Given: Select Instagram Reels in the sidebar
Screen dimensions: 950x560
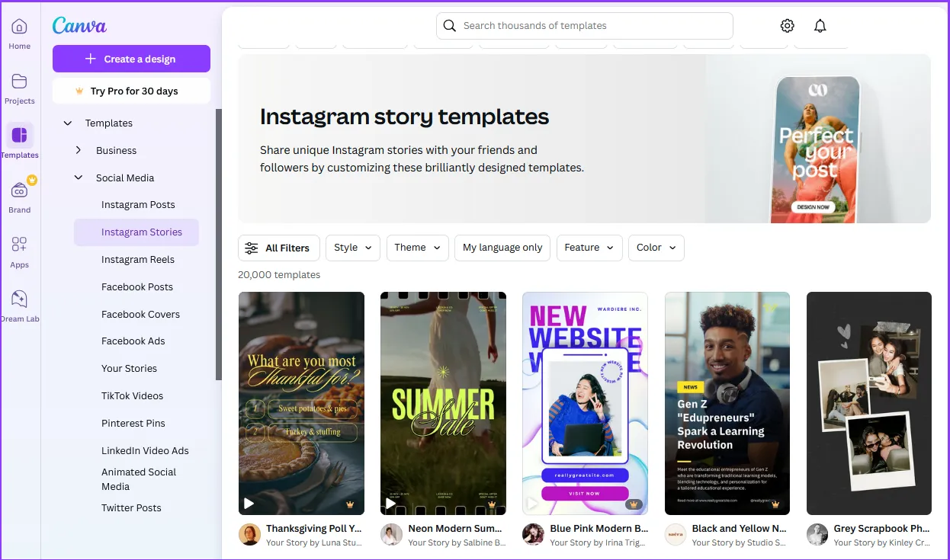Looking at the screenshot, I should (138, 260).
